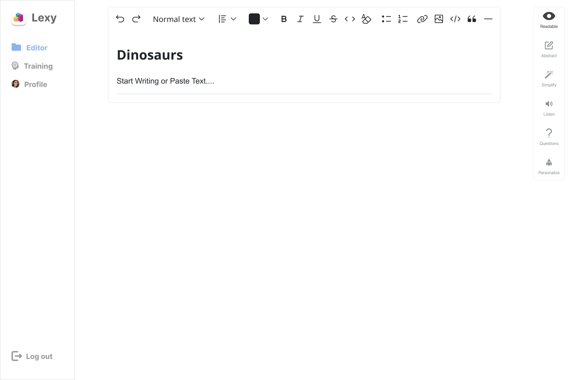Click the Log out button
The image size is (588, 380).
click(x=32, y=356)
